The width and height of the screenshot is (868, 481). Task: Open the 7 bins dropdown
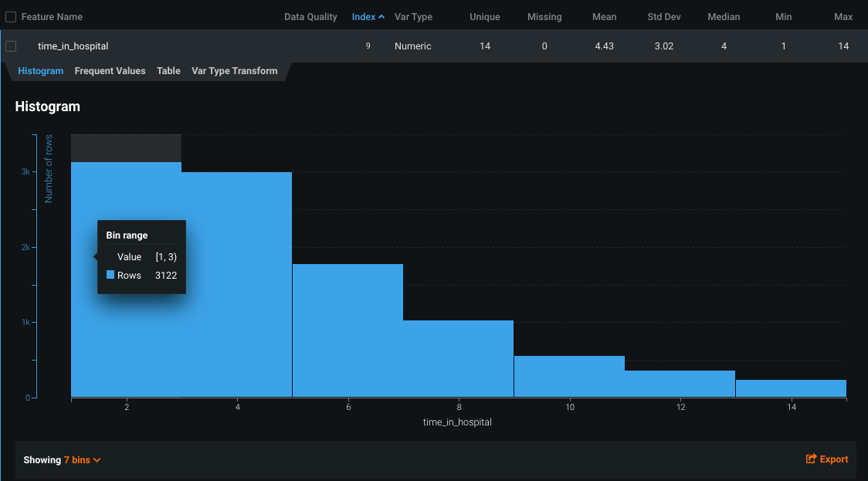(82, 460)
